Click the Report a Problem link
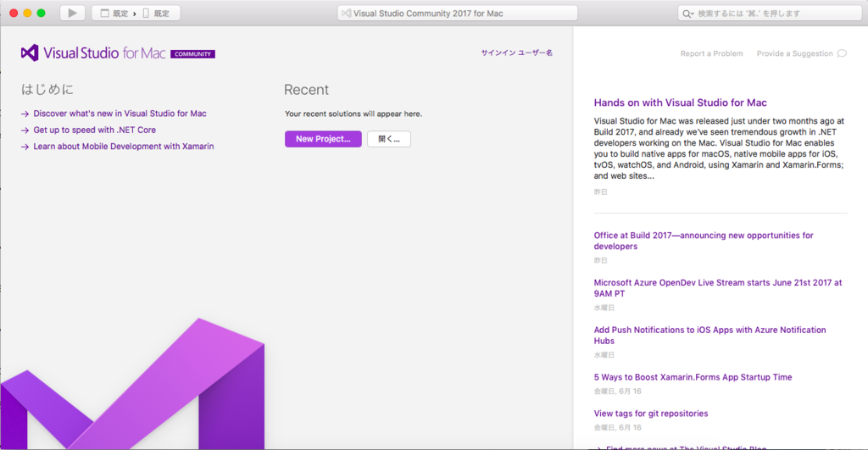 (711, 53)
